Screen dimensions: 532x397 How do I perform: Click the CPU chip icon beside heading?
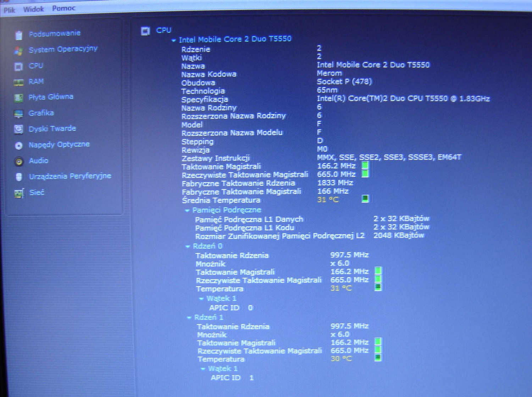tap(146, 31)
